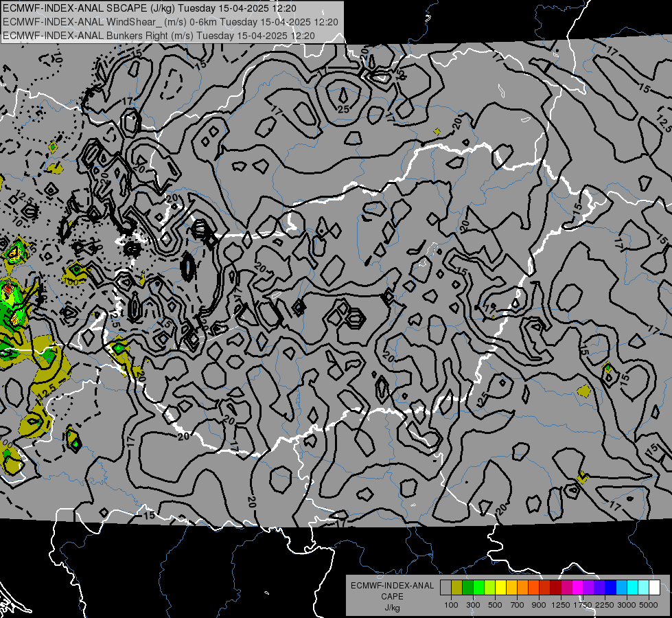672x618 pixels.
Task: Choose the amber legend swatch
Action: (511, 588)
